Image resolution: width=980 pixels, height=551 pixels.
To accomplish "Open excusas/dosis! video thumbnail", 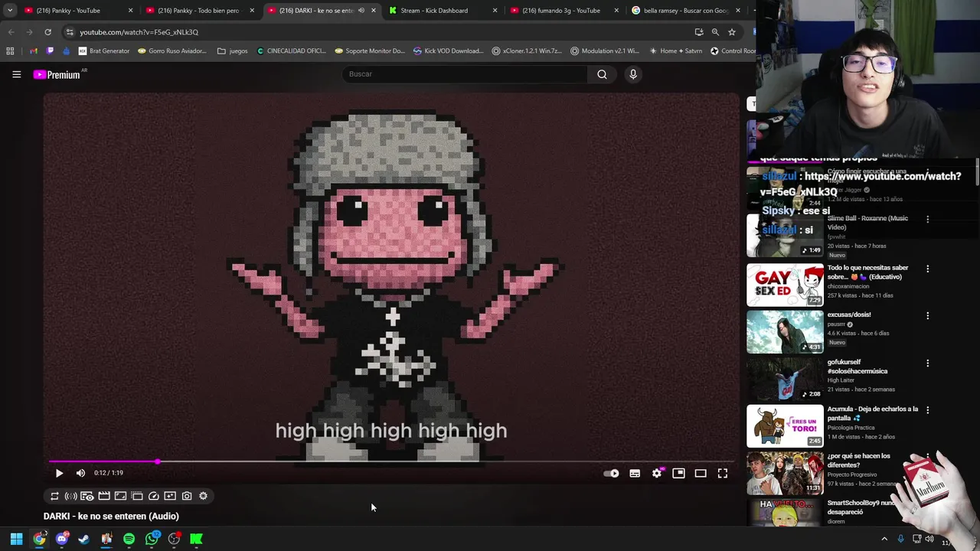I will [785, 332].
